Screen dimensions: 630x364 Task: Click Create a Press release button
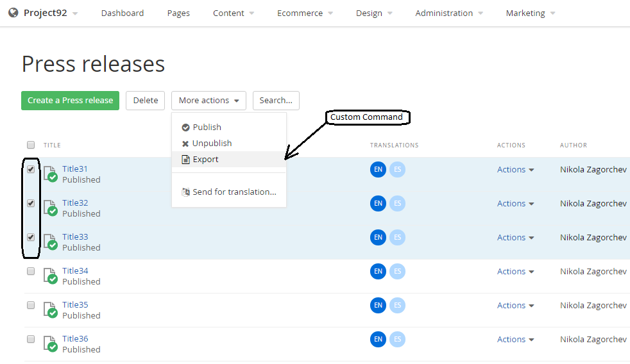[71, 101]
